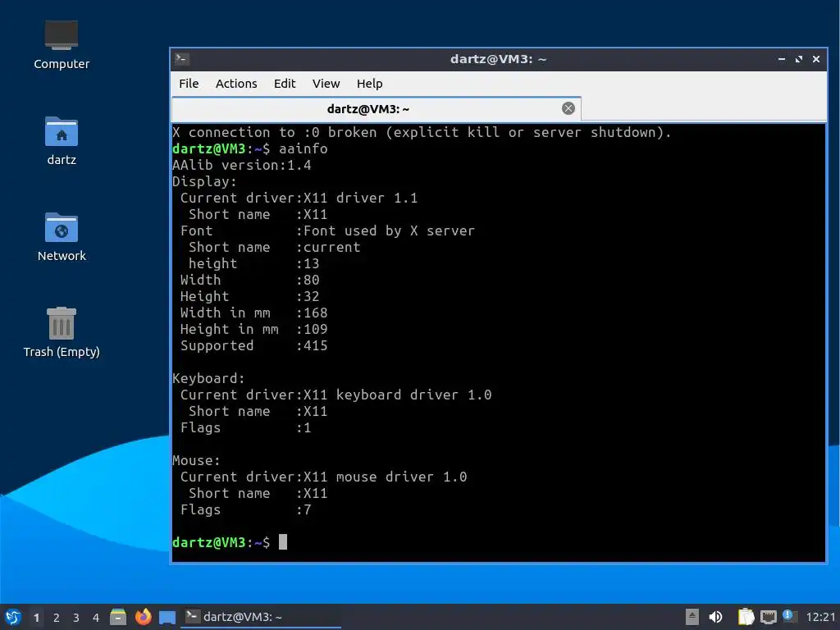Maximize the terminal window
The height and width of the screenshot is (630, 840).
tap(799, 59)
